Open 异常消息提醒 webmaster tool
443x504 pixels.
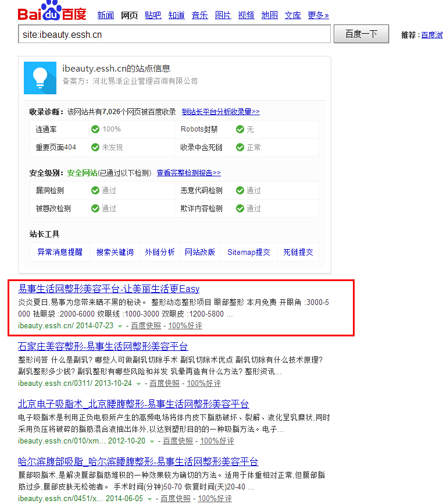[60, 252]
